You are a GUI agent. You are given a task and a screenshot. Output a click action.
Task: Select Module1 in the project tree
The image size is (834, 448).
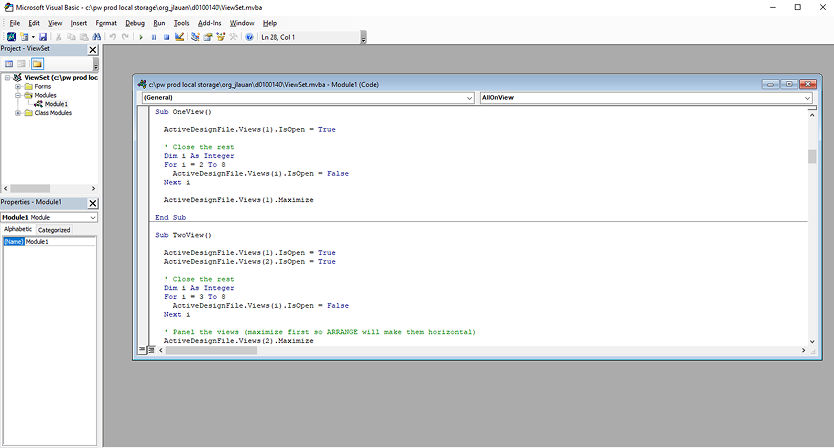(56, 104)
